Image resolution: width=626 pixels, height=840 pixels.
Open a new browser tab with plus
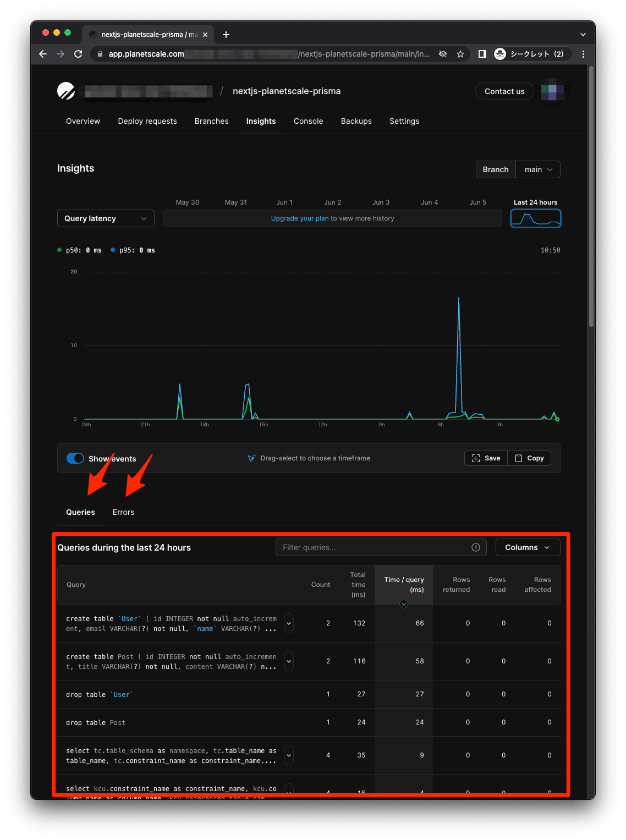click(226, 35)
